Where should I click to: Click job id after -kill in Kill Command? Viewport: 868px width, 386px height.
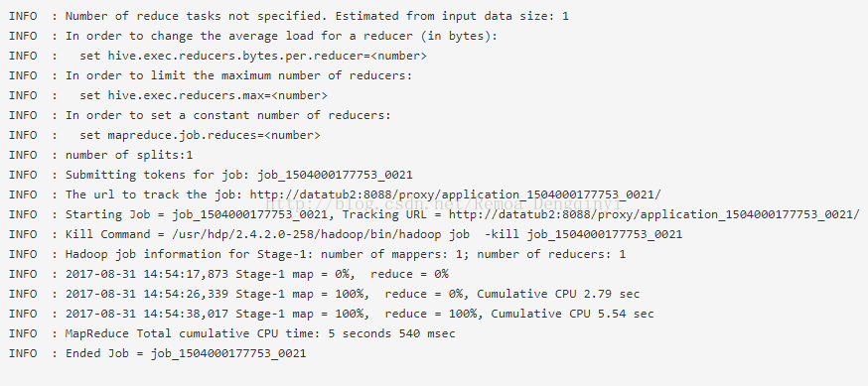[x=605, y=234]
